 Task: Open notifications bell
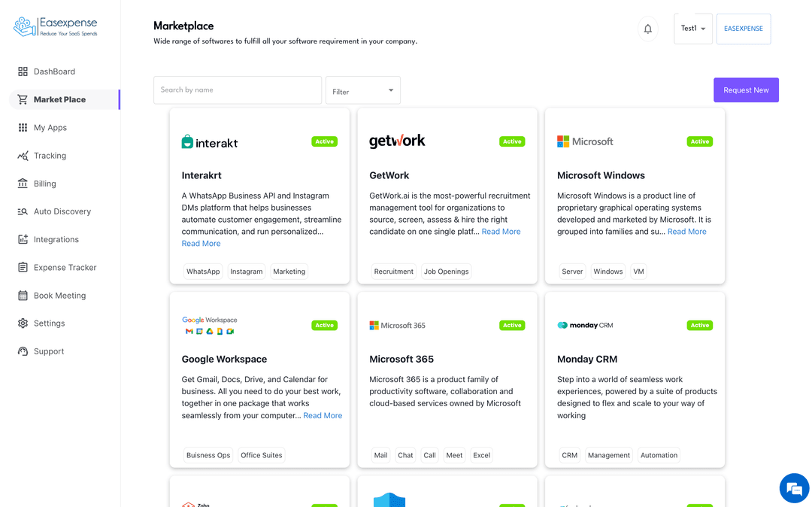[648, 29]
